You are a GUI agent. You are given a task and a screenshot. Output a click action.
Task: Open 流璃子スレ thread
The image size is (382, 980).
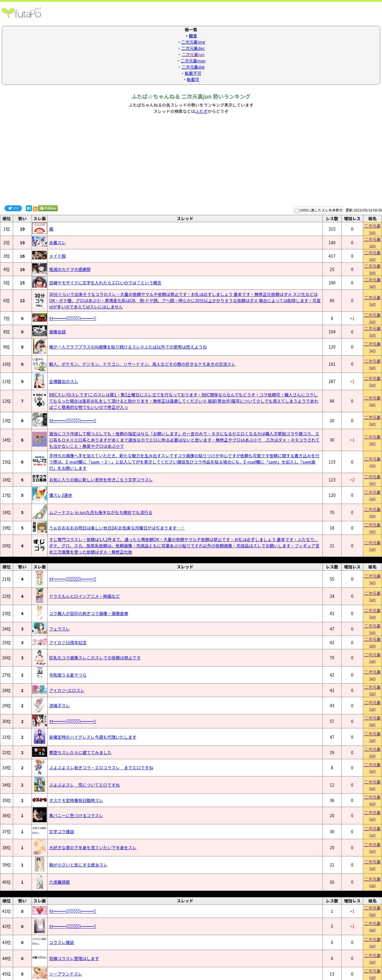click(60, 706)
